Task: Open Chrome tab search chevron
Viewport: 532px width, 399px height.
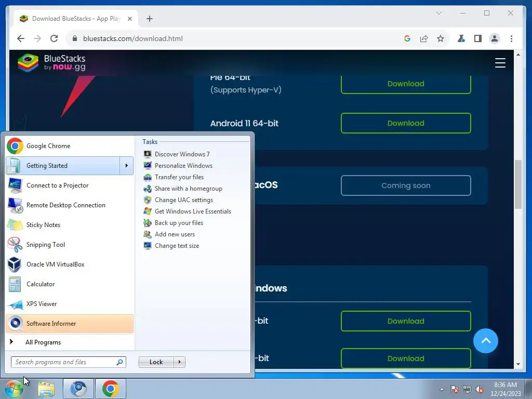Action: pyautogui.click(x=439, y=13)
